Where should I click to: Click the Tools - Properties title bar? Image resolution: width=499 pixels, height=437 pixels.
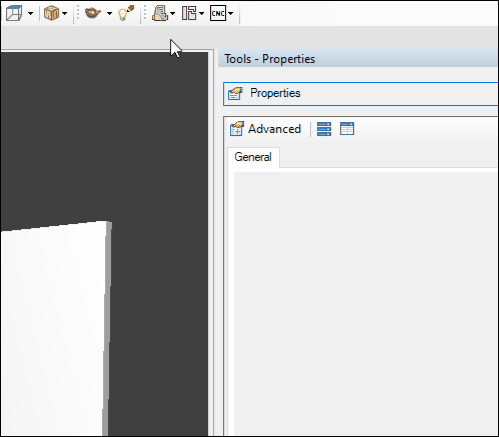[x=358, y=59]
